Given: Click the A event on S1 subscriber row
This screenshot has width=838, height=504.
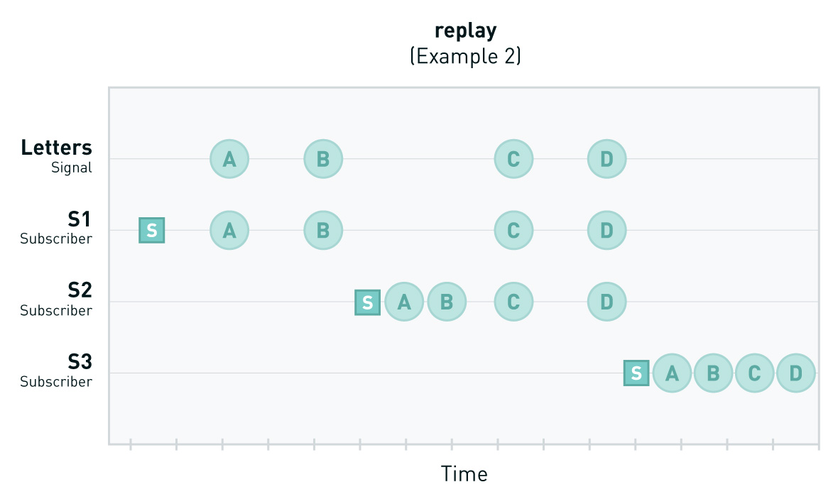Looking at the screenshot, I should tap(229, 231).
